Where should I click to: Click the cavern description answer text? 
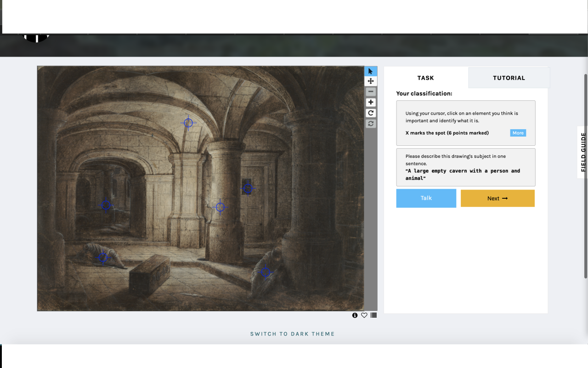tap(463, 174)
